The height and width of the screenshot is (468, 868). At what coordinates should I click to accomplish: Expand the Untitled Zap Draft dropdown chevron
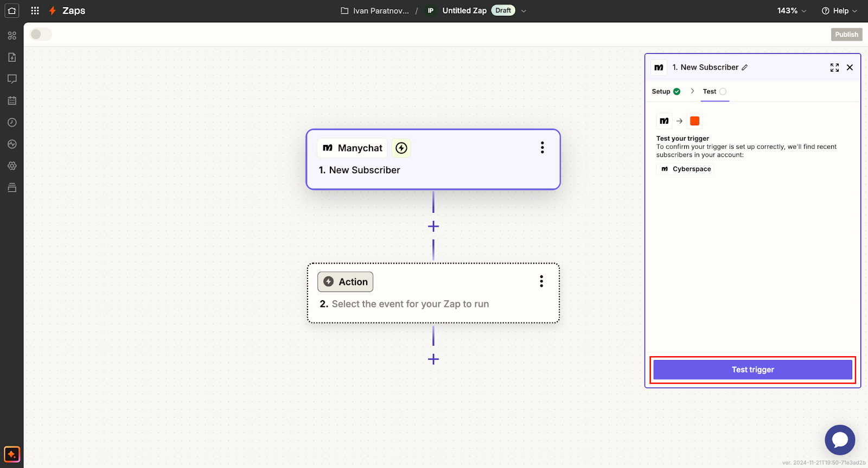[x=524, y=11]
